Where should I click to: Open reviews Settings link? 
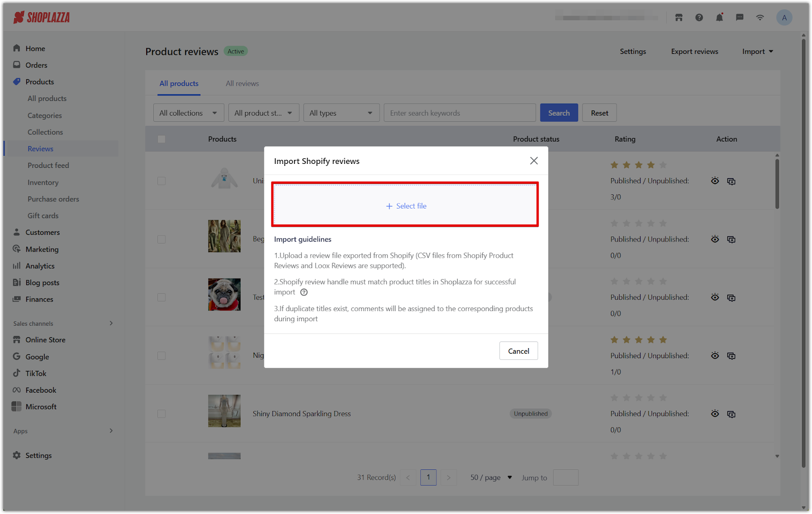[x=633, y=51]
